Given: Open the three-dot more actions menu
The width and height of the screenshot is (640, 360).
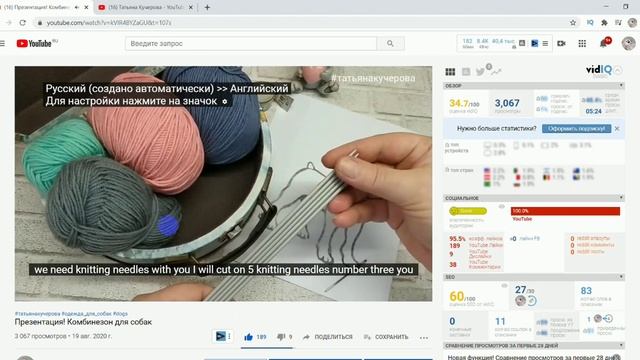Looking at the screenshot, I should (x=424, y=338).
